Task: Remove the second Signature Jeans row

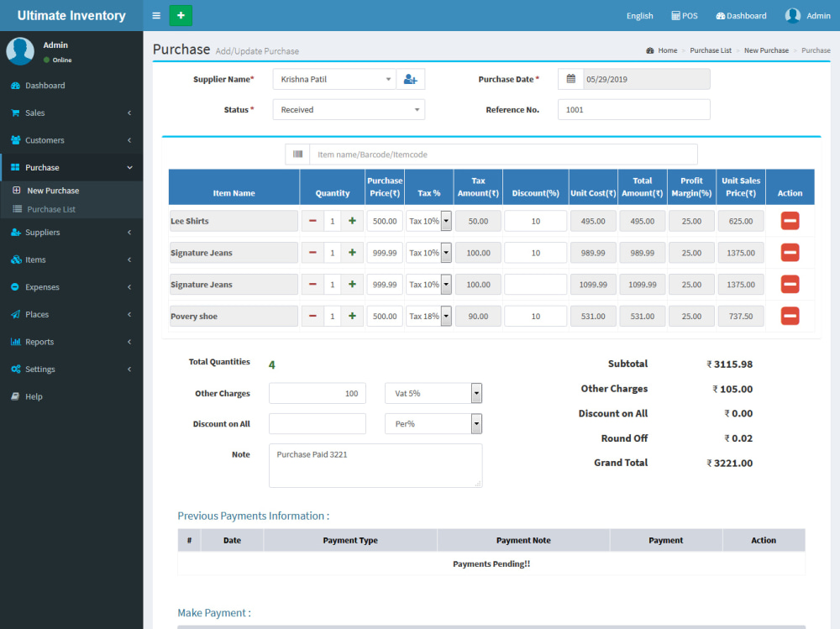Action: 790,284
